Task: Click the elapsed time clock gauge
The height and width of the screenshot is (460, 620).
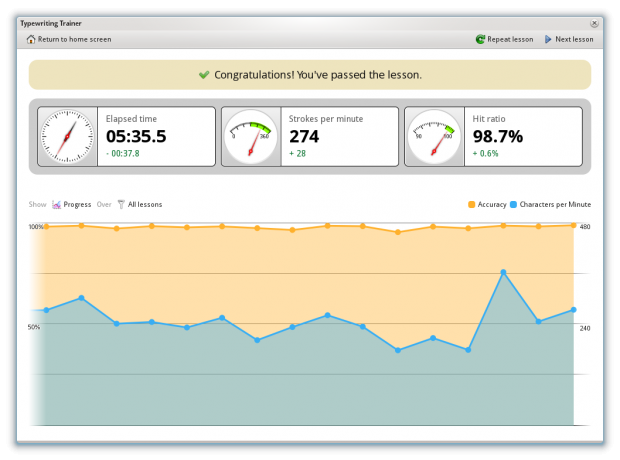Action: coord(68,136)
